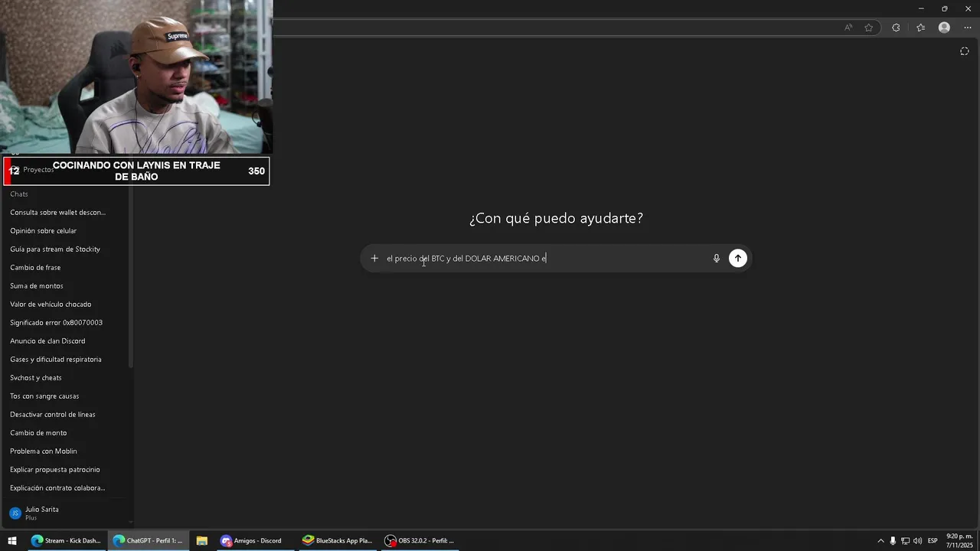The height and width of the screenshot is (551, 980).
Task: Open chat Cambio de frase
Action: [x=35, y=268]
